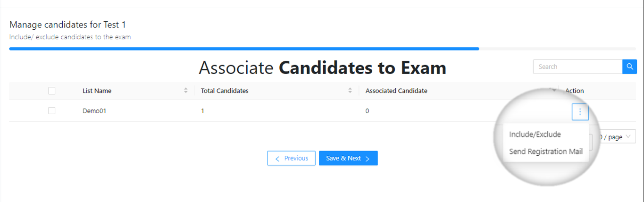Image resolution: width=644 pixels, height=202 pixels.
Task: Click the Total Candidates count for Demo01
Action: point(203,111)
